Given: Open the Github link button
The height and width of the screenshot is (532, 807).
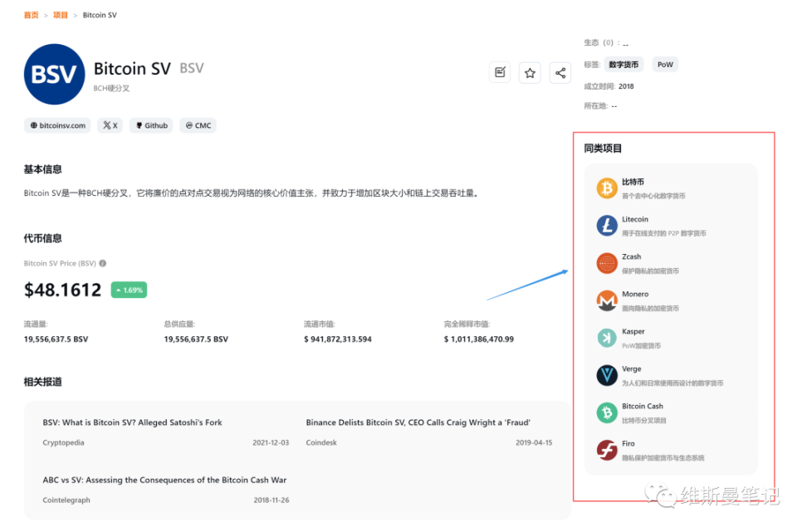Looking at the screenshot, I should coord(151,125).
